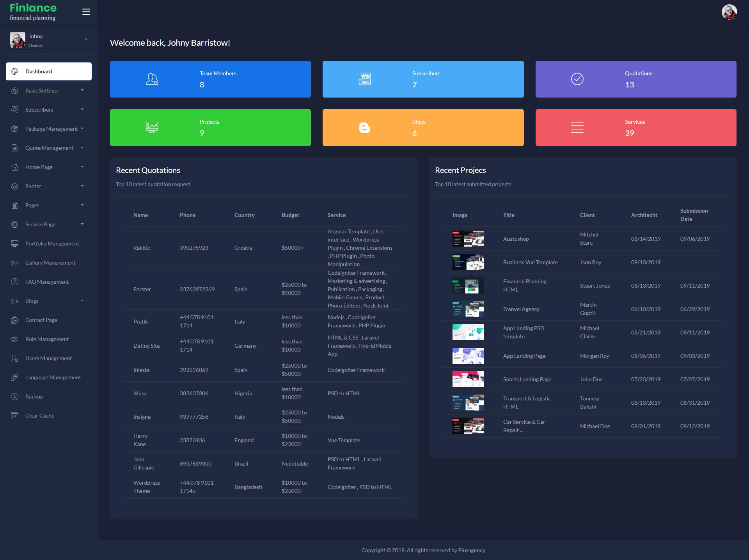The height and width of the screenshot is (560, 749).
Task: Expand the Package Management submenu arrow
Action: 82,128
